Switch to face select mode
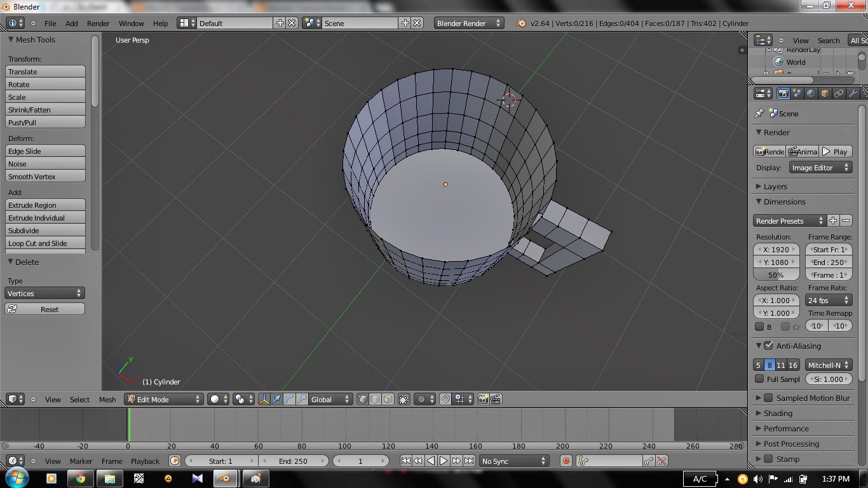The width and height of the screenshot is (868, 488). pyautogui.click(x=387, y=399)
